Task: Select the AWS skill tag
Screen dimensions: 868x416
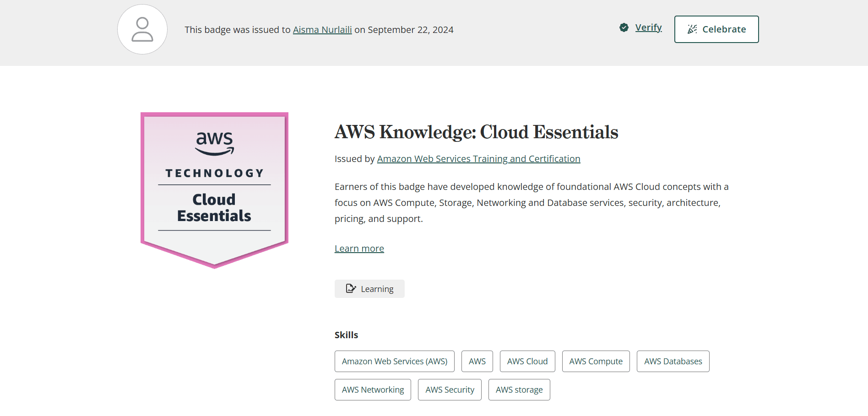Action: point(477,361)
